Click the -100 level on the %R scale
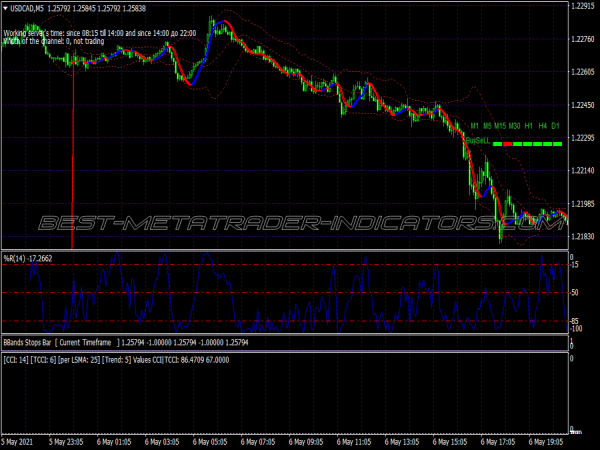The image size is (600, 450). tap(576, 328)
